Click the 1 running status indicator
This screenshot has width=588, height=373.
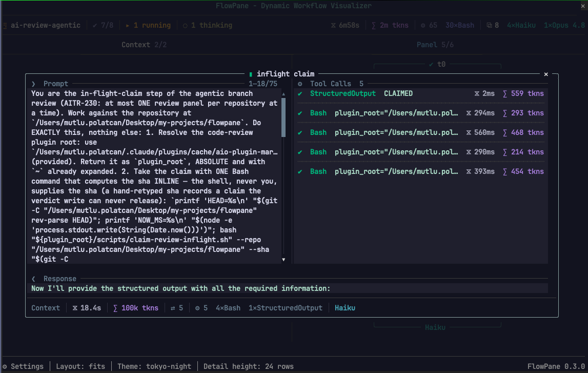click(x=148, y=25)
